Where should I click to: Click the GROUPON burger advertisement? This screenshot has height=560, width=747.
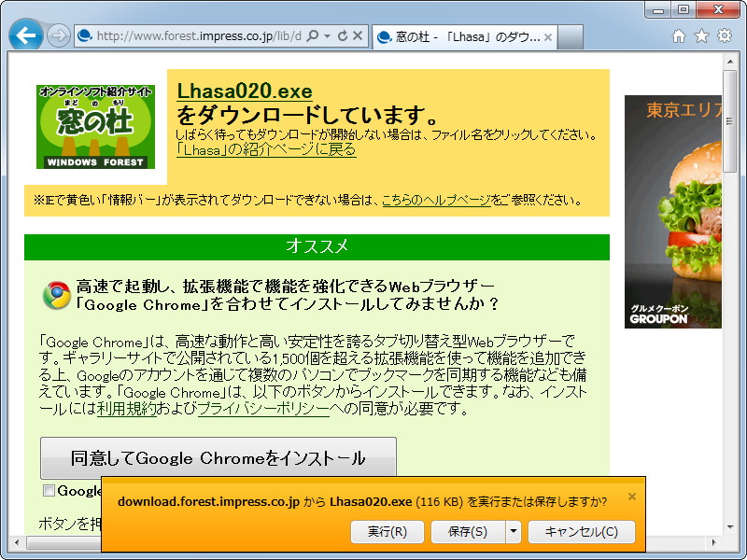[673, 212]
